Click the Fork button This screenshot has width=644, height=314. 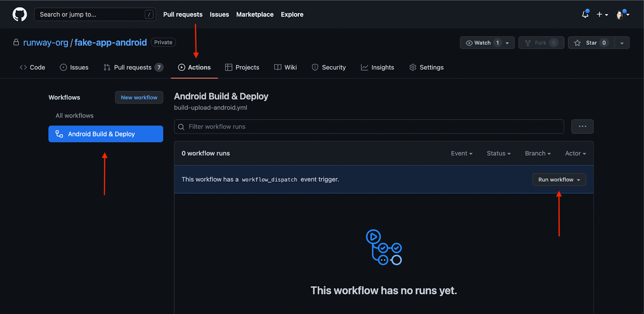tap(541, 43)
